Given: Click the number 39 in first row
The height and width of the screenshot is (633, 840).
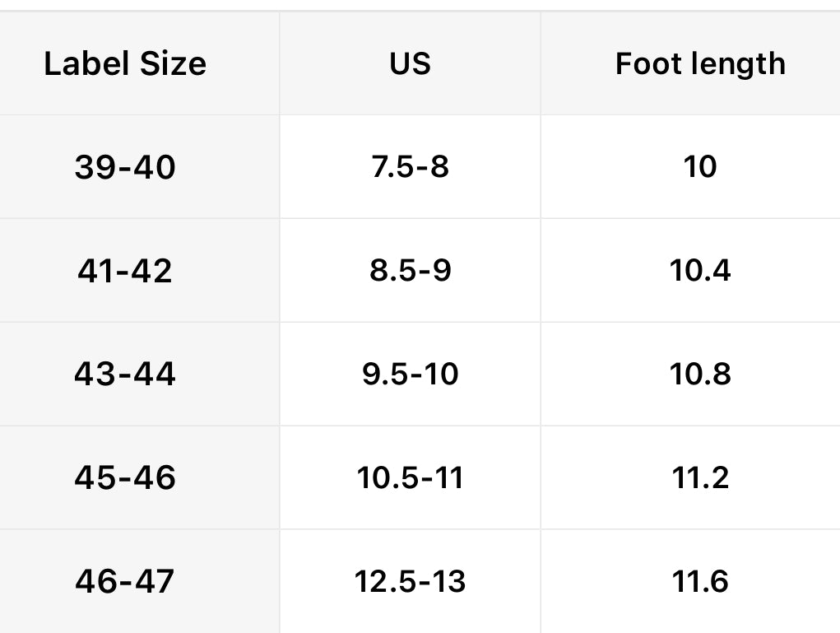Looking at the screenshot, I should [94, 167].
